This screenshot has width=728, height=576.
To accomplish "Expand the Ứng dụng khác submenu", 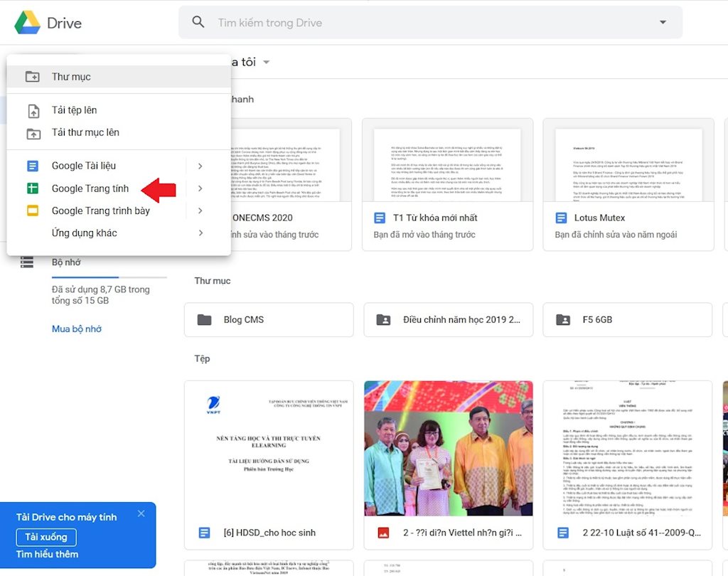I will [200, 233].
